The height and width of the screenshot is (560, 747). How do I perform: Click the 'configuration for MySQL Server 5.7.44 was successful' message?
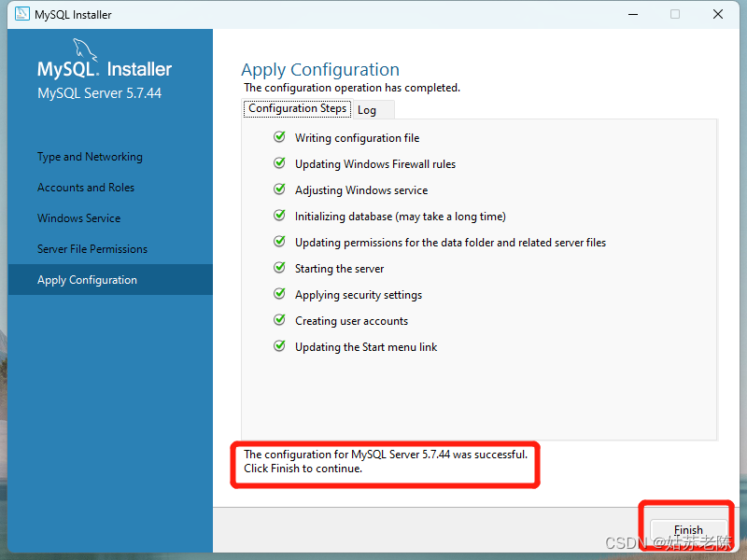(x=386, y=455)
